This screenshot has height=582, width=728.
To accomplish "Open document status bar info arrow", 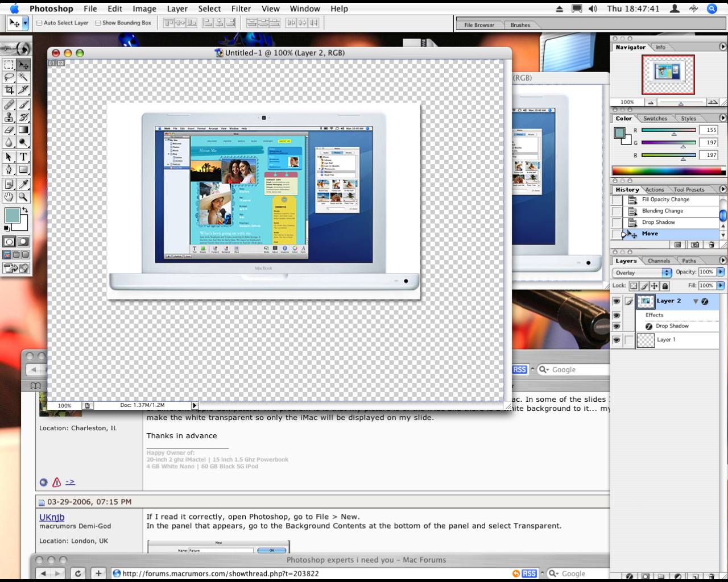I will point(195,405).
